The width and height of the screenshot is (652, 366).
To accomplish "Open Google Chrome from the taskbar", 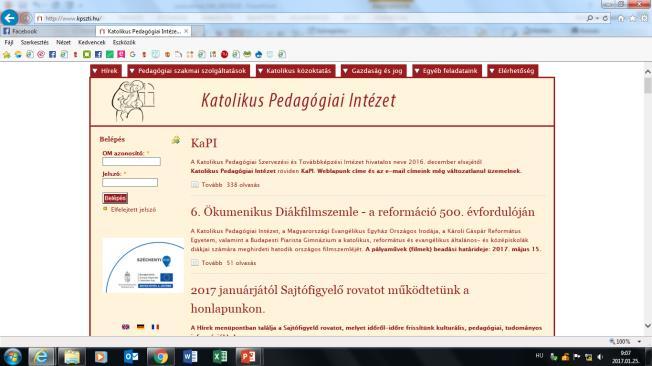I will tap(161, 357).
